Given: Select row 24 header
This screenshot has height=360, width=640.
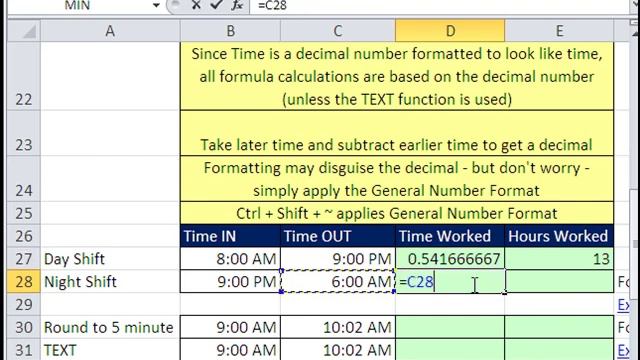Looking at the screenshot, I should pos(24,178).
